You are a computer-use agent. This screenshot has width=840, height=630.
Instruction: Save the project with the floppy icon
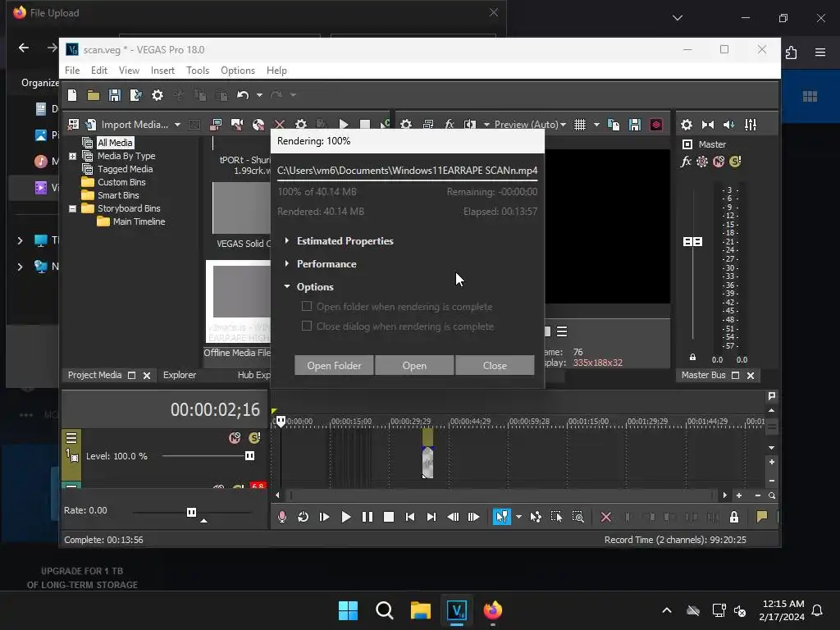(x=114, y=95)
